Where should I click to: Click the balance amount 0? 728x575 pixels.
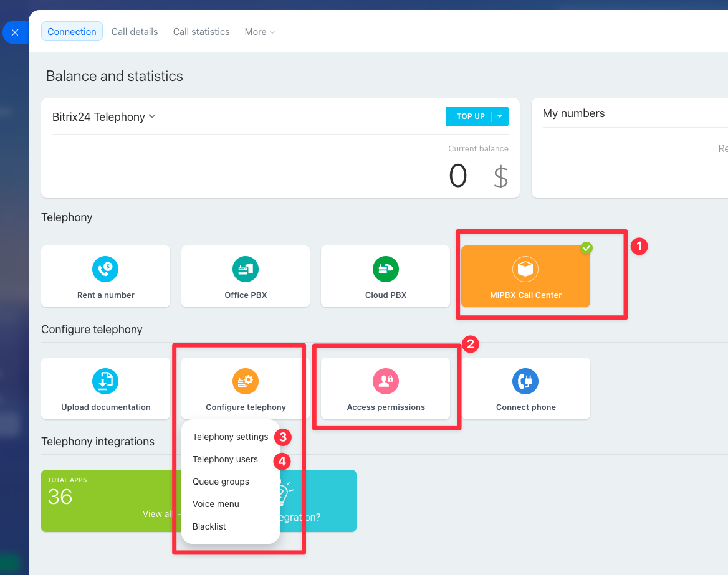point(457,176)
